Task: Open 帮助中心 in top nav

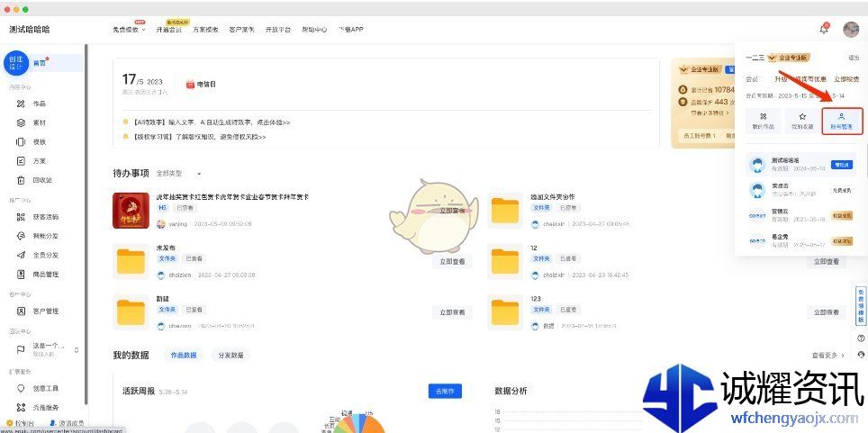Action: point(314,30)
